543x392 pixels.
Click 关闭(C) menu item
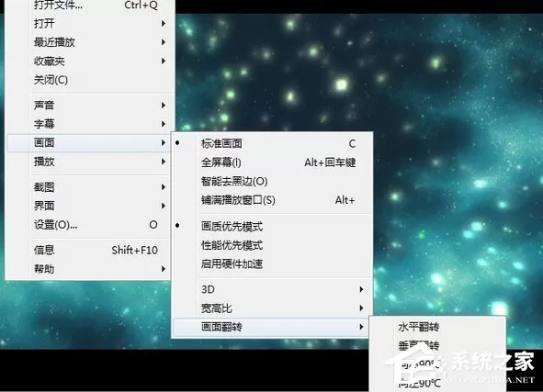88,80
